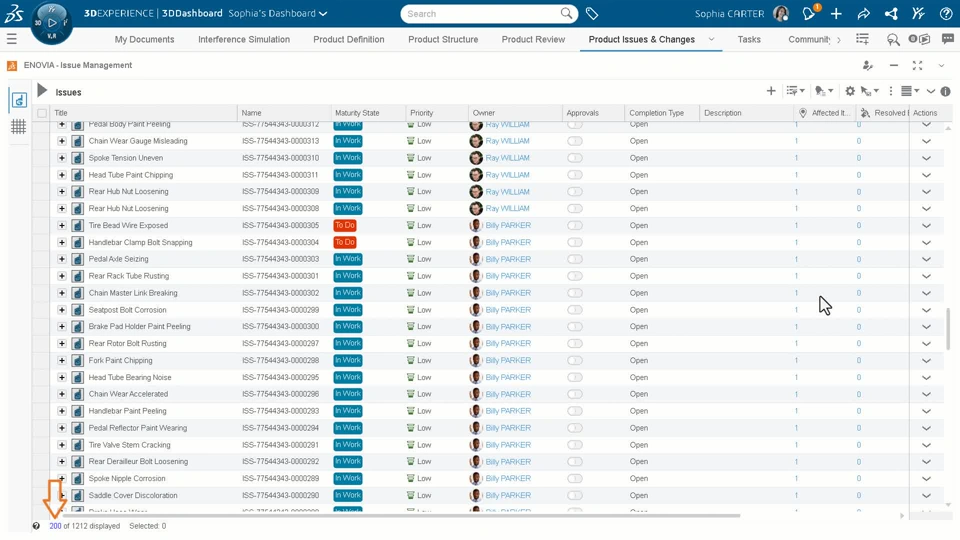Select the issue list view icon
Viewport: 960px width, 540px height.
pos(18,100)
